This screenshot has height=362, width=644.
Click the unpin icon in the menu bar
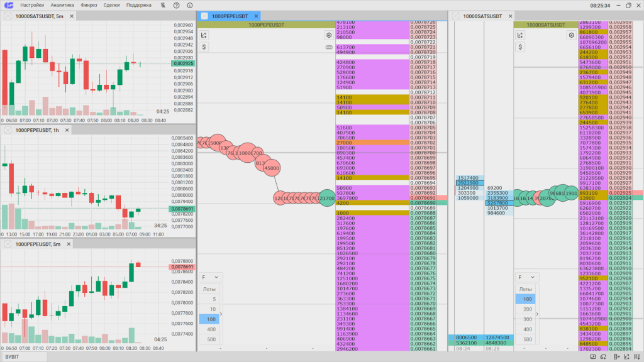[164, 5]
